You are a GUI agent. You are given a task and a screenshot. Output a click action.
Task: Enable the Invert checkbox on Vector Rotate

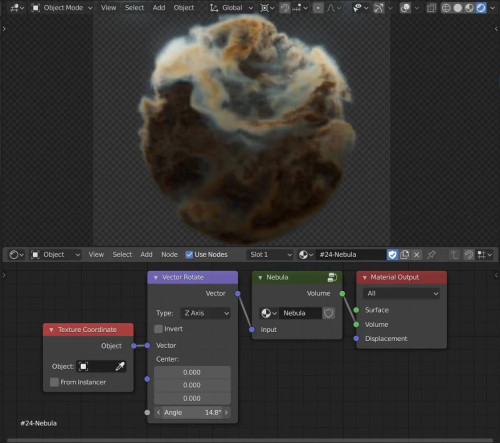point(158,329)
